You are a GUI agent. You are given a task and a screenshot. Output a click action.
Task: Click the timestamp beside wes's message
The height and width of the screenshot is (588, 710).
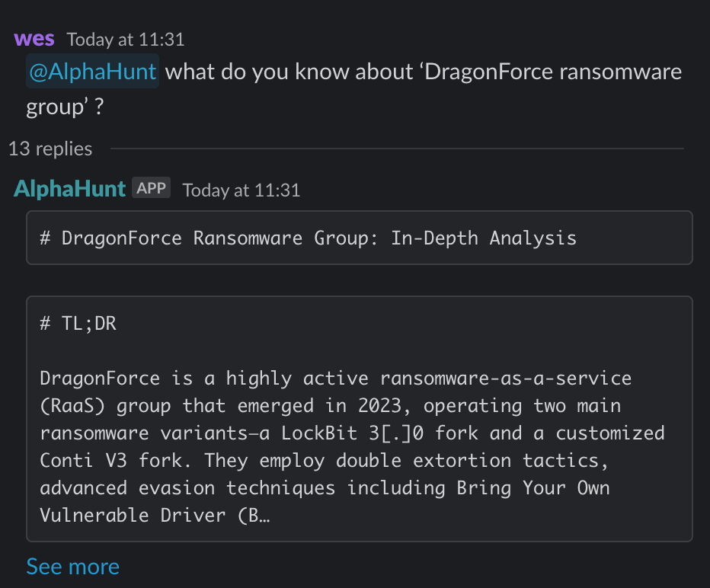(126, 40)
